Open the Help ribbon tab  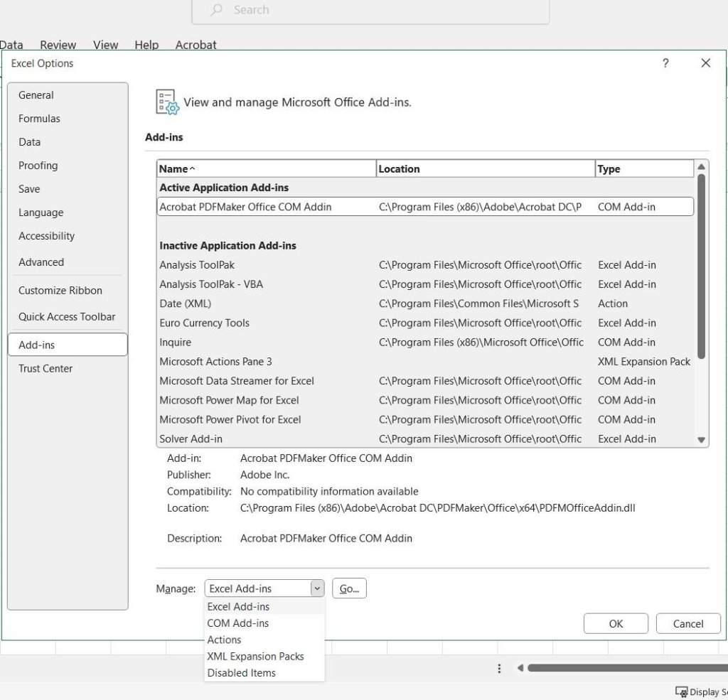pos(146,45)
